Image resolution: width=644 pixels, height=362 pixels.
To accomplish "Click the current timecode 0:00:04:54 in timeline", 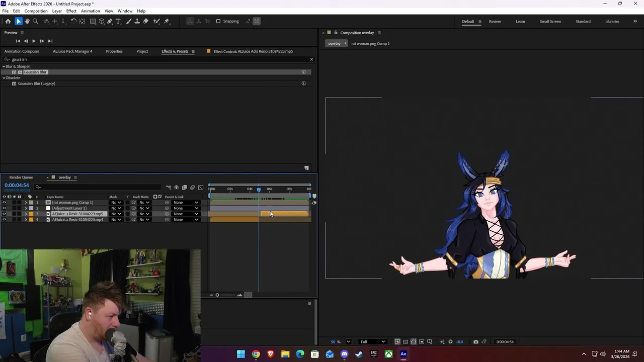I will tap(17, 186).
